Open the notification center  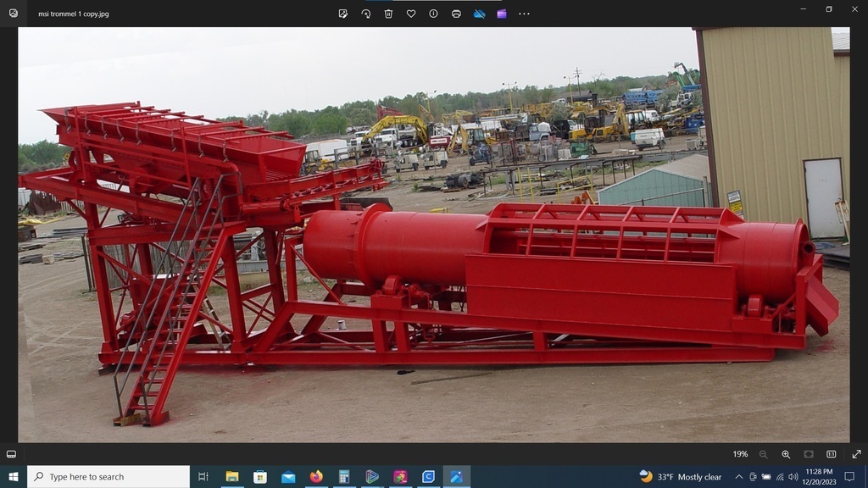849,476
